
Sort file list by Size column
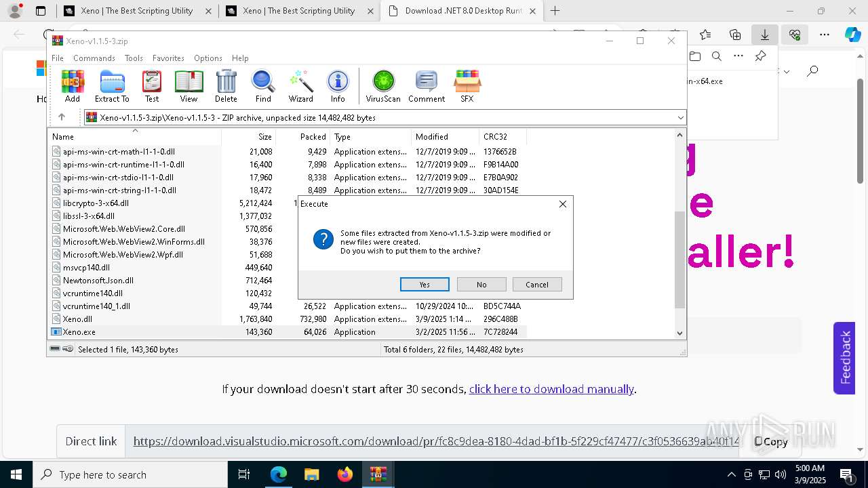(x=248, y=137)
